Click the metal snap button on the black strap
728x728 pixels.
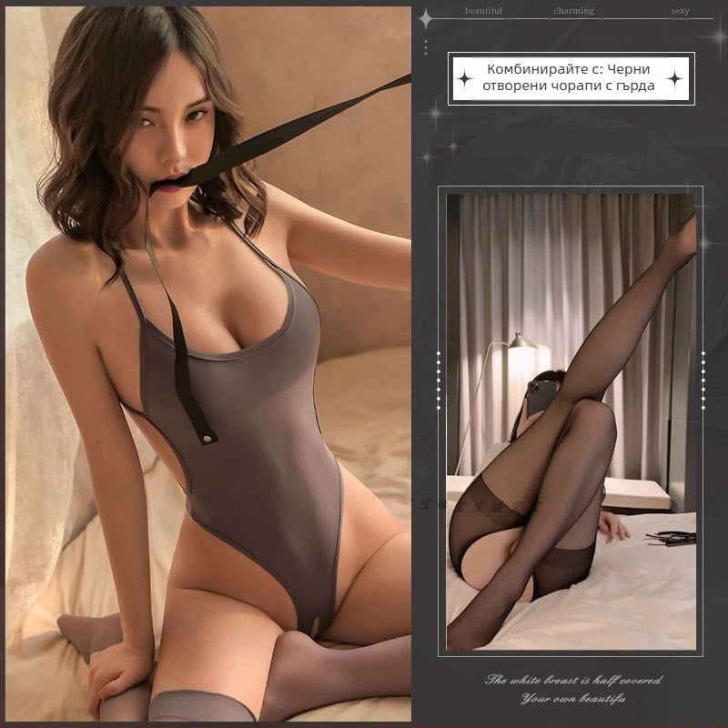click(x=209, y=440)
